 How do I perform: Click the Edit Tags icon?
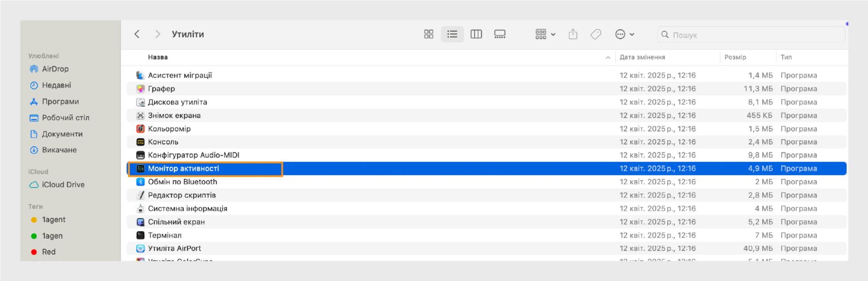tap(596, 34)
